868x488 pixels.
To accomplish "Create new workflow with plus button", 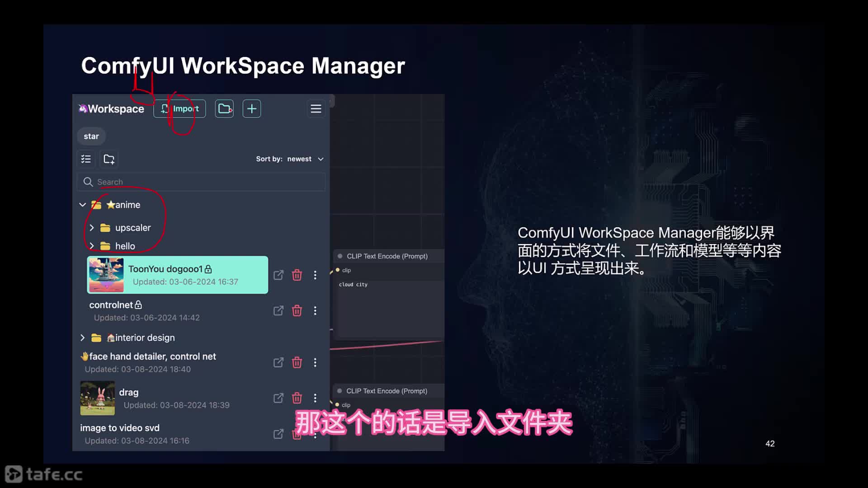I will tap(252, 109).
